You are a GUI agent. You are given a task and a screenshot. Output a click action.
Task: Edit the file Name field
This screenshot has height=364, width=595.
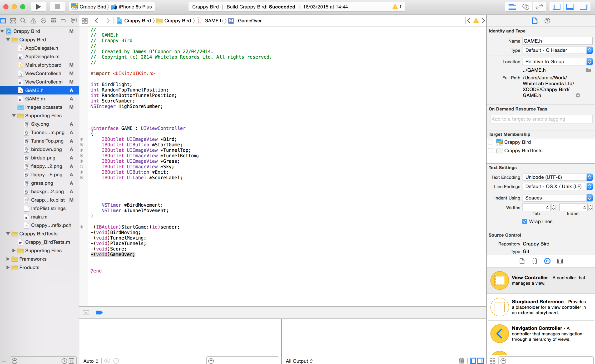(x=557, y=41)
